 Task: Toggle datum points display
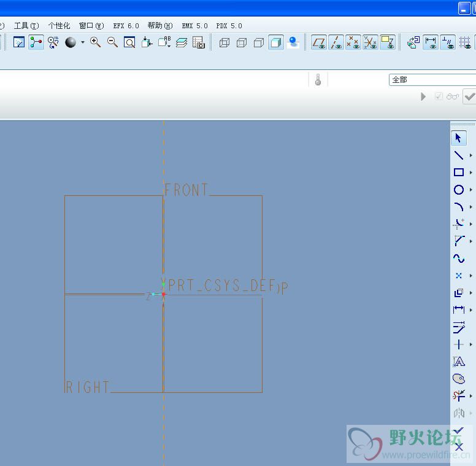pyautogui.click(x=353, y=42)
